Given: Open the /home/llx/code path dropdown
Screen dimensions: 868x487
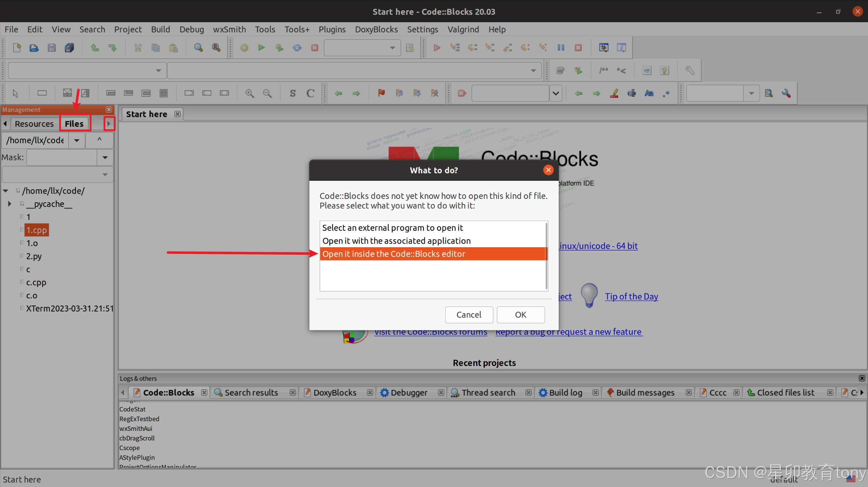Looking at the screenshot, I should click(77, 140).
